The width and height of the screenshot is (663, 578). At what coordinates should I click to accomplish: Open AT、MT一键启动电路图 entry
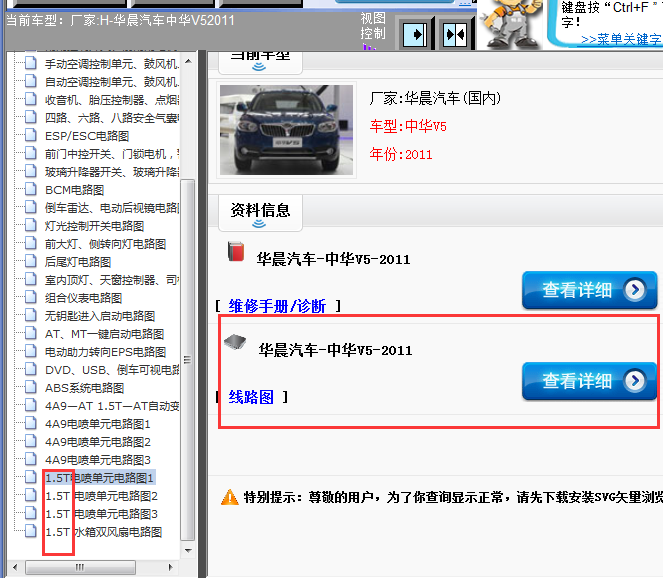point(104,334)
